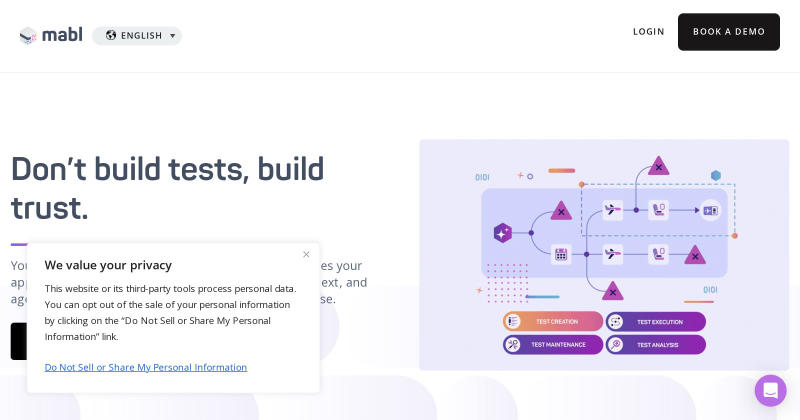Click the mabl logo icon
Image resolution: width=800 pixels, height=420 pixels.
[x=28, y=35]
